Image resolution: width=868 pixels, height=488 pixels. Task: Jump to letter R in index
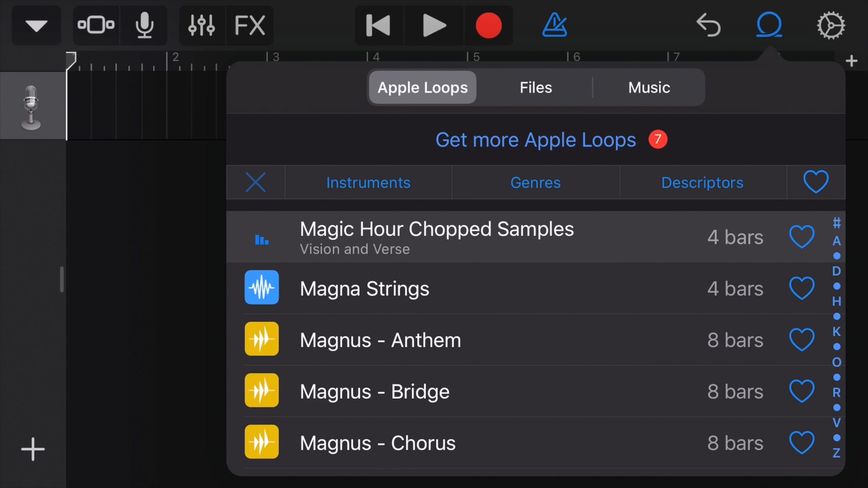pyautogui.click(x=837, y=392)
